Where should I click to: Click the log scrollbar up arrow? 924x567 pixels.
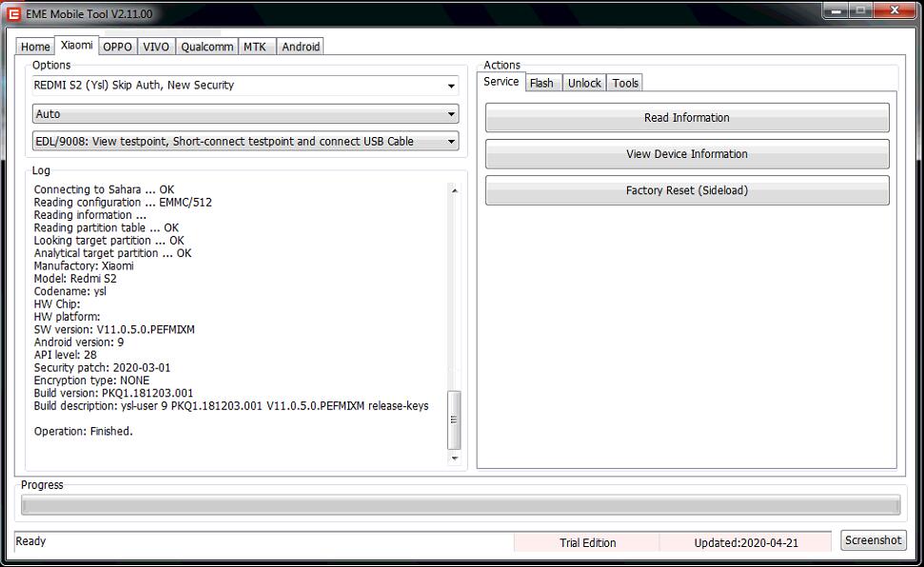point(454,190)
